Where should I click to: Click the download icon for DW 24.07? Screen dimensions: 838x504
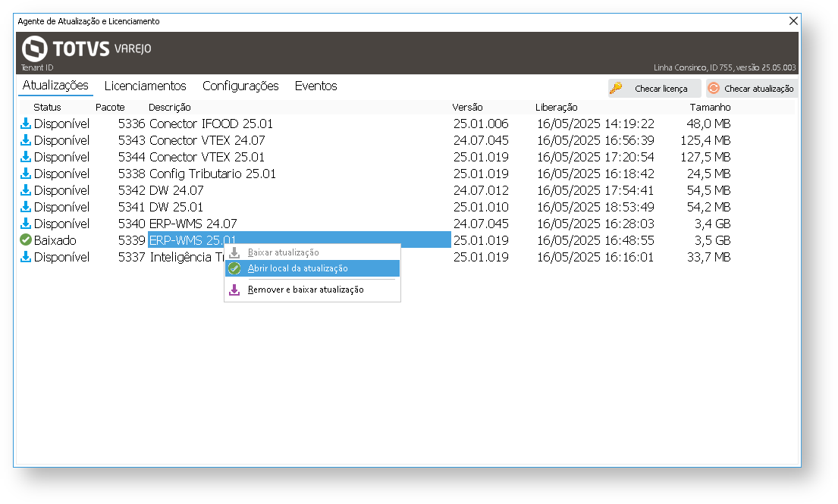[25, 190]
